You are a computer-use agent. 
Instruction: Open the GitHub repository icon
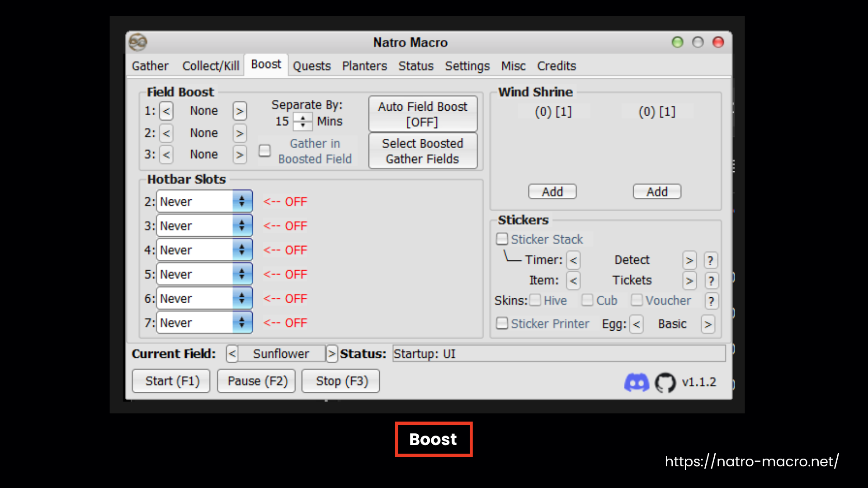pos(665,382)
